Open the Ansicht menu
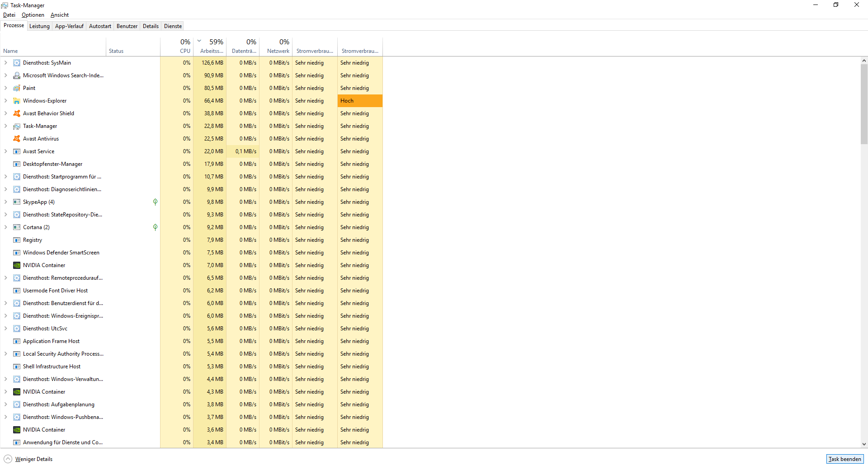Image resolution: width=868 pixels, height=470 pixels. pyautogui.click(x=60, y=15)
